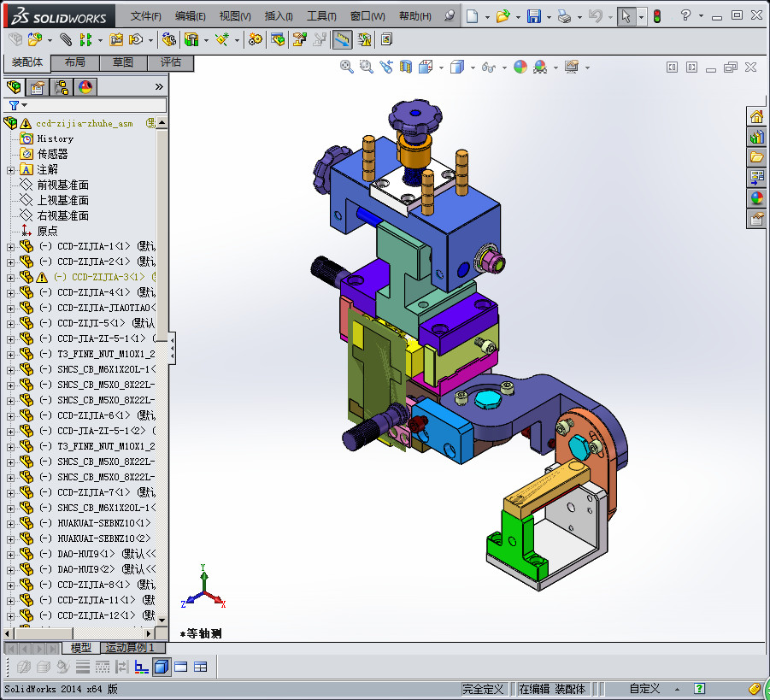Toggle the single viewport icon in bottom toolbar
The height and width of the screenshot is (700, 770).
tap(180, 667)
